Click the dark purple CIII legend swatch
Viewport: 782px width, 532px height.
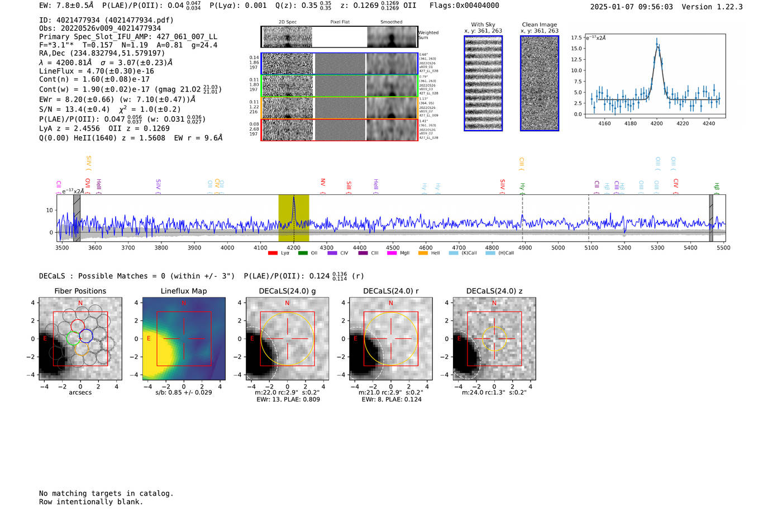pyautogui.click(x=363, y=253)
